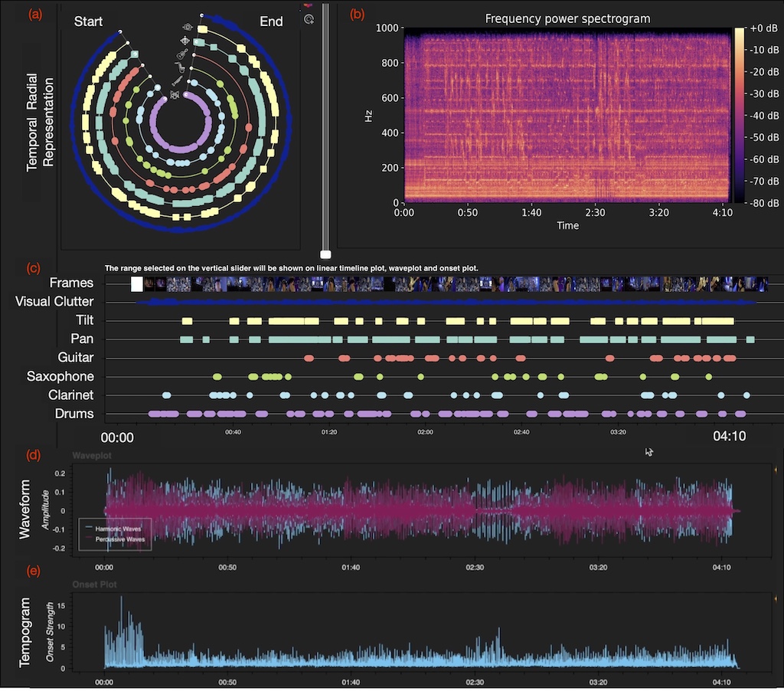Screen dimensions: 784x691
Task: Click the spectrogram Time axis label
Action: [567, 226]
